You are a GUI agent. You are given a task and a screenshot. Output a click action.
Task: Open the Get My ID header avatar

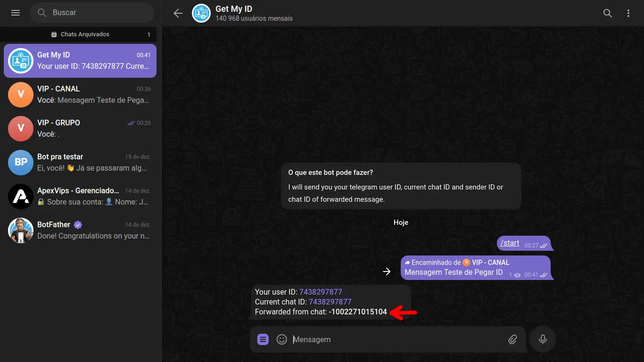pos(201,13)
